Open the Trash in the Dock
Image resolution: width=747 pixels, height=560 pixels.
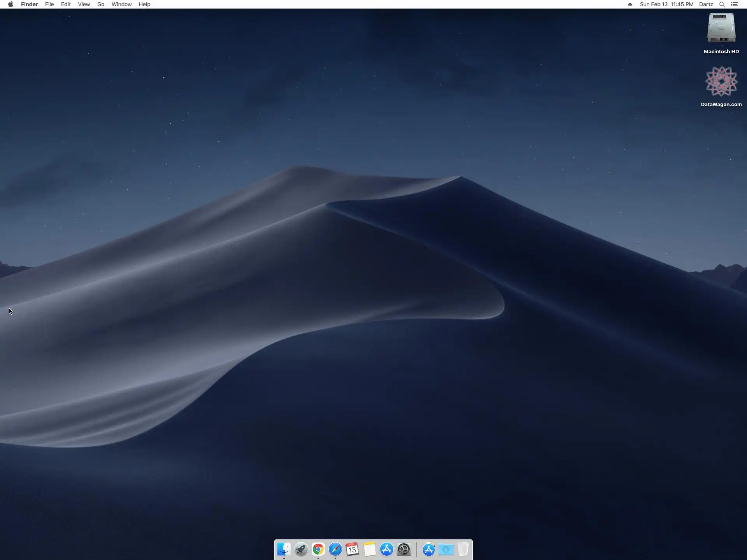tap(463, 549)
